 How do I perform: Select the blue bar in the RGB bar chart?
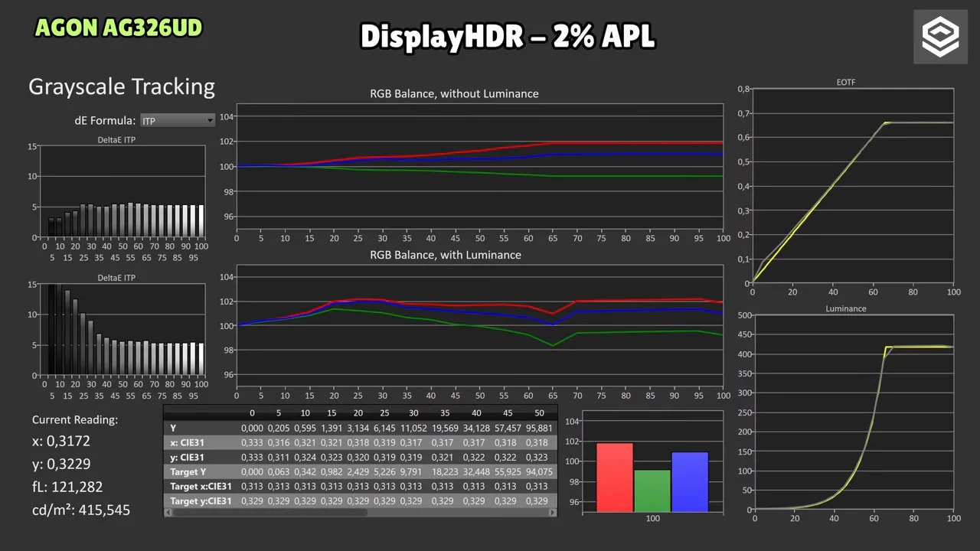pyautogui.click(x=690, y=482)
